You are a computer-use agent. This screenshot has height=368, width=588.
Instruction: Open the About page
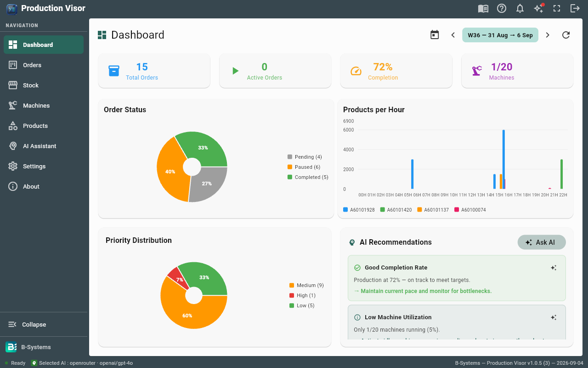[44, 186]
